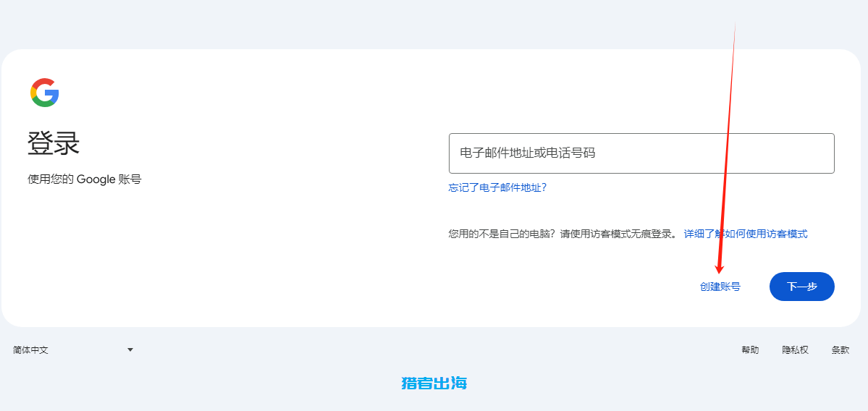Focus the 电子邮件地址或电话号码 input field
Viewport: 868px width, 411px height.
tap(641, 153)
